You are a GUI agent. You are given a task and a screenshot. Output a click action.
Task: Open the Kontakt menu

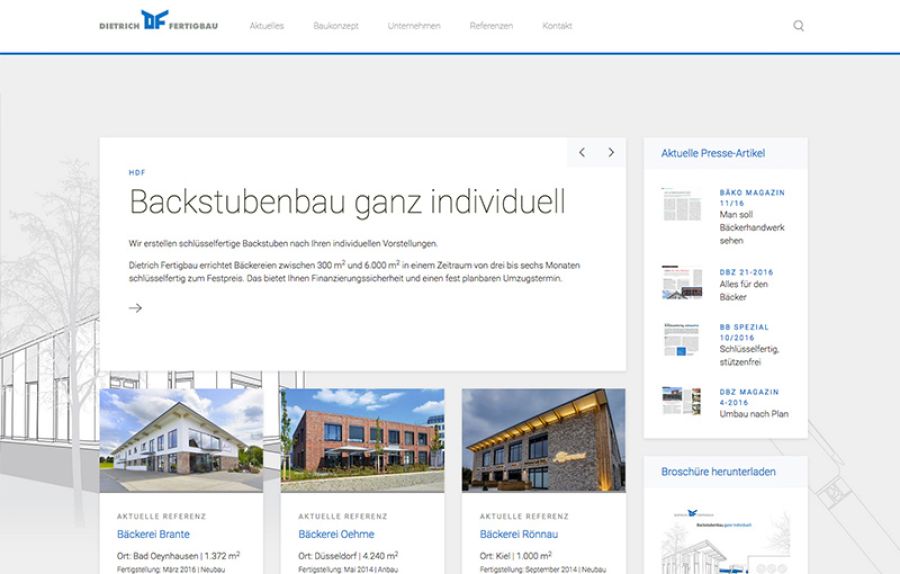tap(557, 26)
